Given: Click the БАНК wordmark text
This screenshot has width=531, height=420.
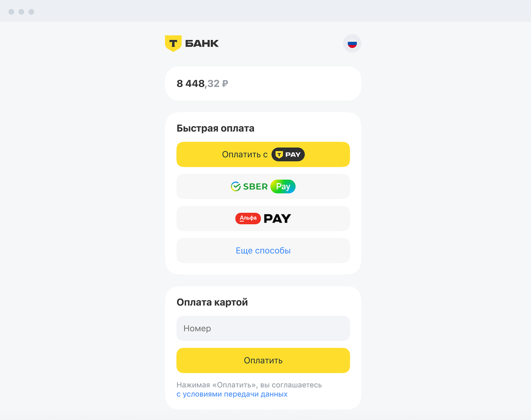Looking at the screenshot, I should (202, 43).
